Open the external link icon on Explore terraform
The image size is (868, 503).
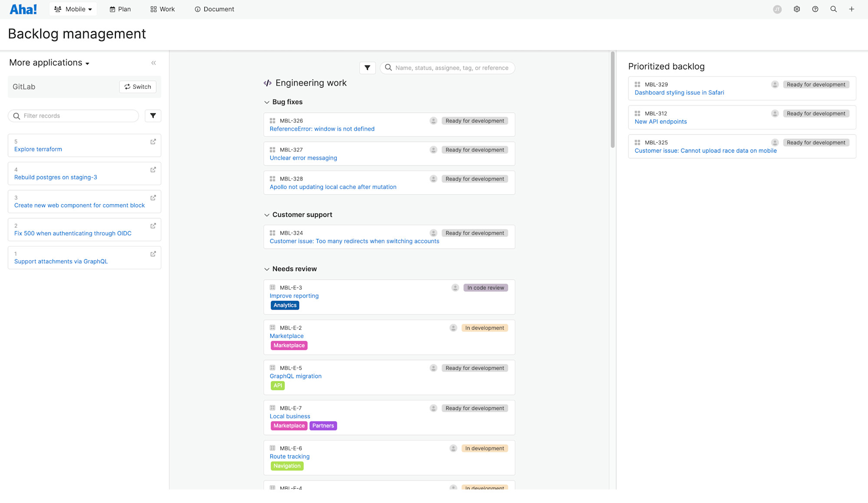152,141
